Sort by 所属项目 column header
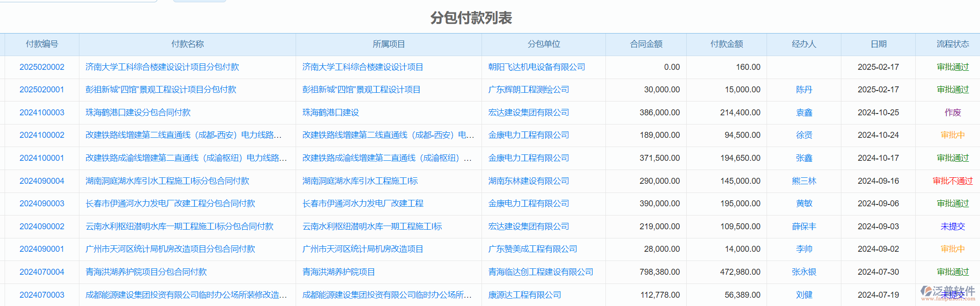The width and height of the screenshot is (980, 306). [389, 44]
